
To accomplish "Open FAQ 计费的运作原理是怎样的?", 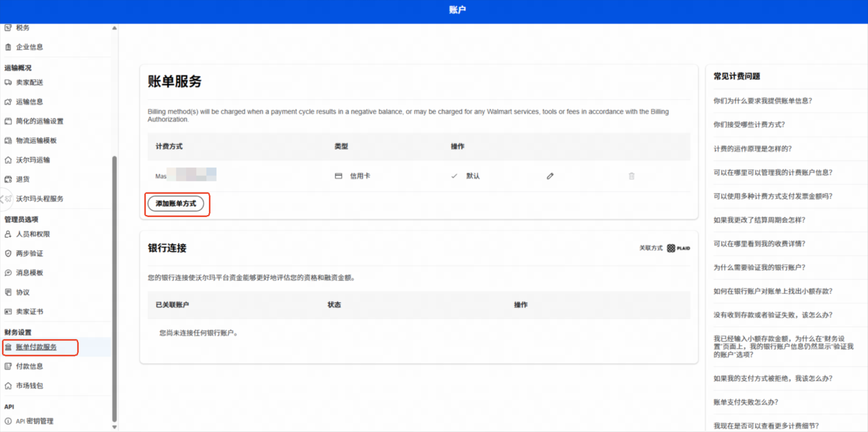I will pyautogui.click(x=752, y=149).
